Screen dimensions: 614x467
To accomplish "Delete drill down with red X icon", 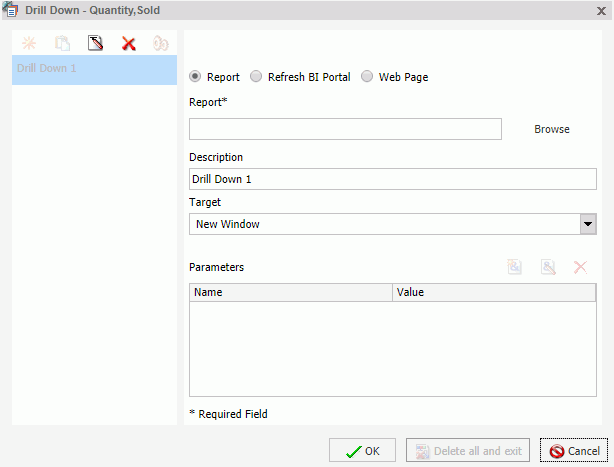I will [128, 43].
